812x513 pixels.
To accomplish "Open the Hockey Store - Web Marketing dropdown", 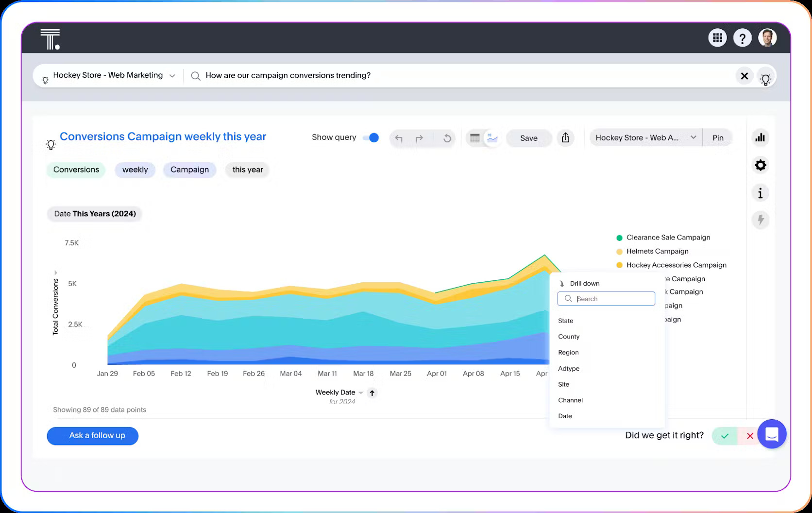I will [x=172, y=75].
